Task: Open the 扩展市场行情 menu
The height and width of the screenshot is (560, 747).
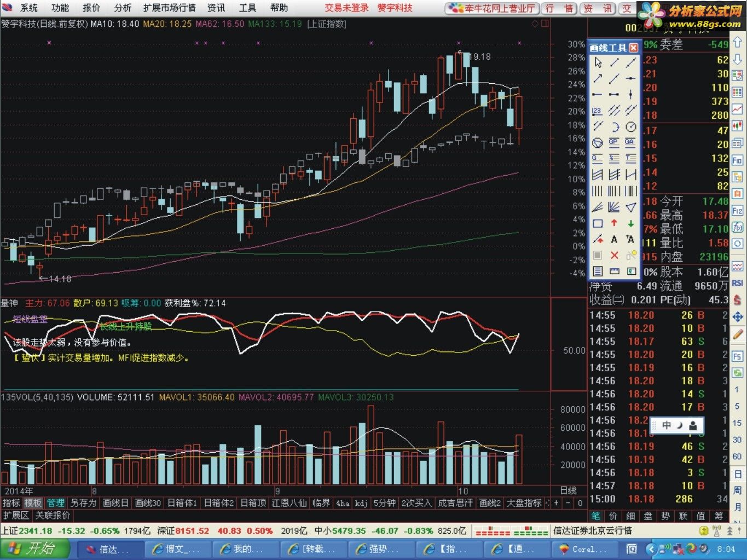Action: click(x=170, y=8)
